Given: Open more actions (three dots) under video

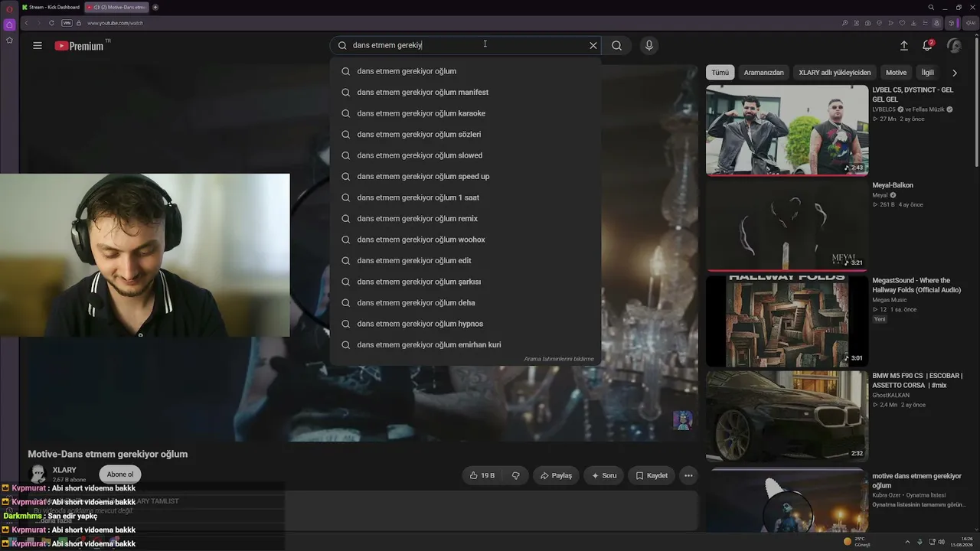Looking at the screenshot, I should pos(688,475).
